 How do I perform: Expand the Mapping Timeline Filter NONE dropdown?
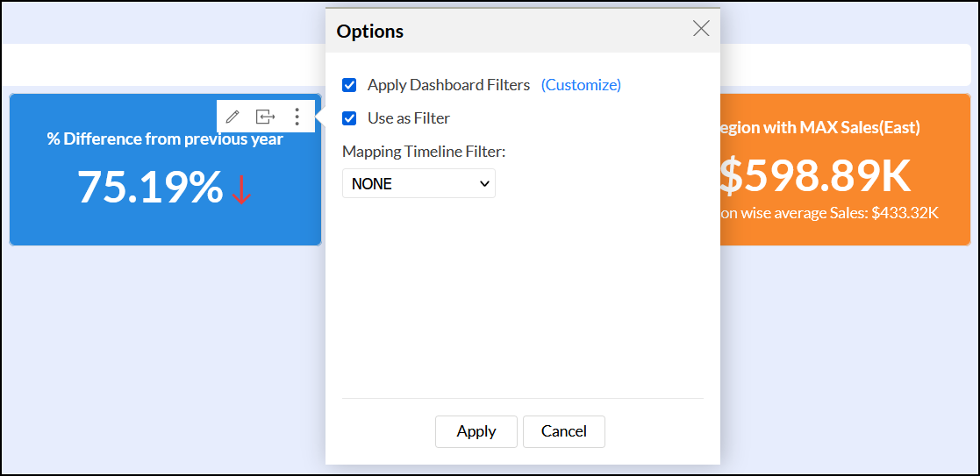pyautogui.click(x=418, y=184)
